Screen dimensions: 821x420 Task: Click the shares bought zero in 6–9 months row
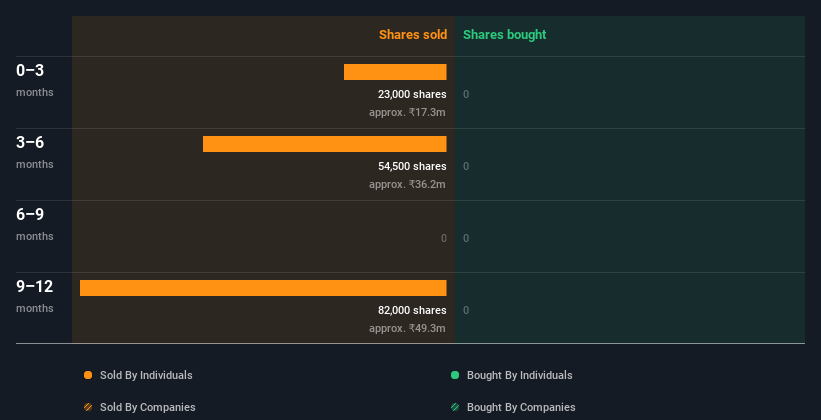(466, 238)
